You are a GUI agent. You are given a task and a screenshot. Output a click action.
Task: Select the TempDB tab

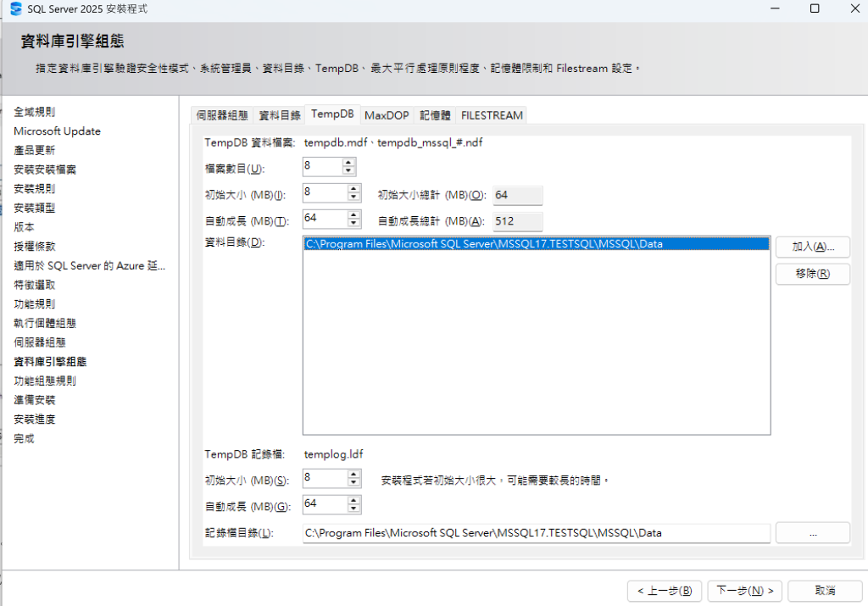coord(332,114)
